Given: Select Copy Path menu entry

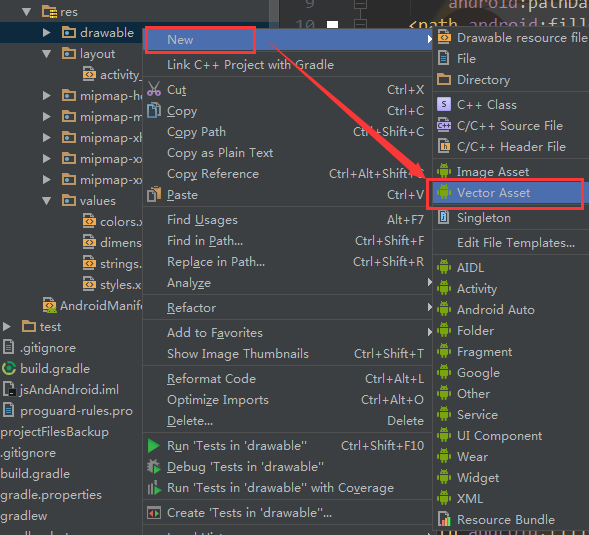Looking at the screenshot, I should pos(288,132).
